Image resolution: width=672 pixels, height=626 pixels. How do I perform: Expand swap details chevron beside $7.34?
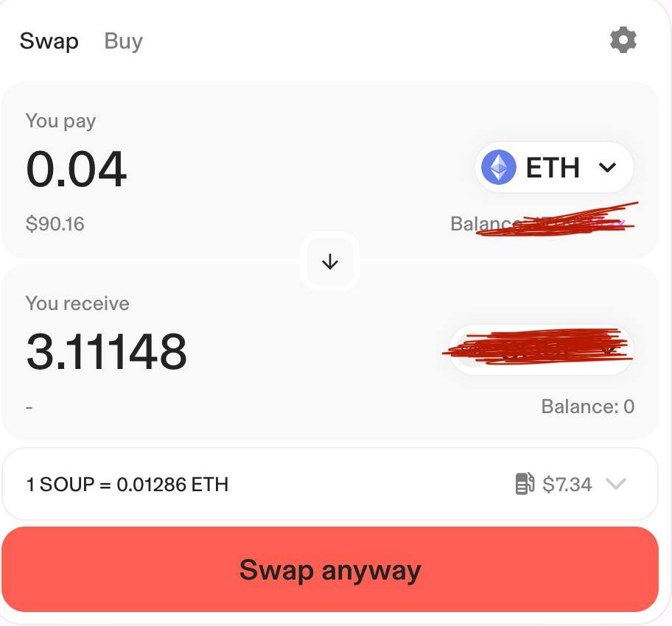pos(615,484)
